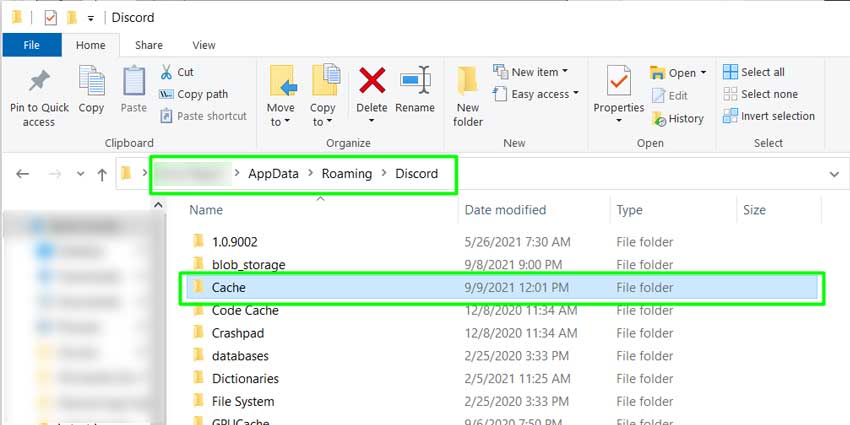Select the File System folder

243,402
